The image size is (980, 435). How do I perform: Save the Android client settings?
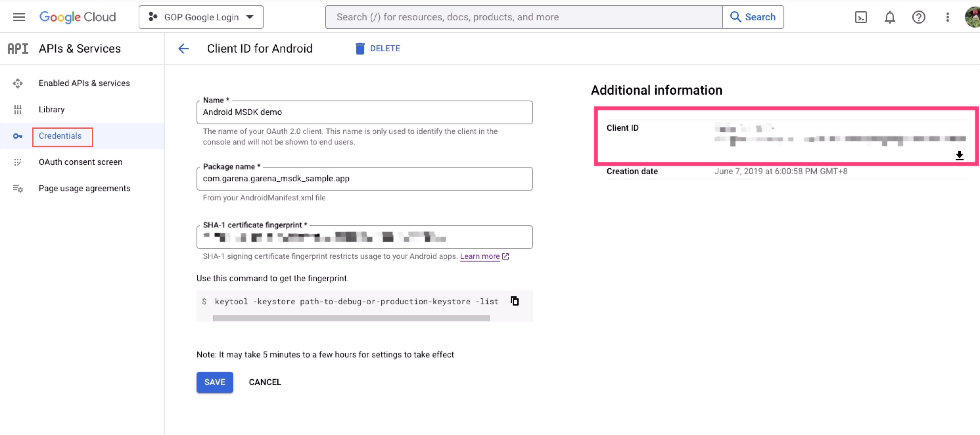215,382
